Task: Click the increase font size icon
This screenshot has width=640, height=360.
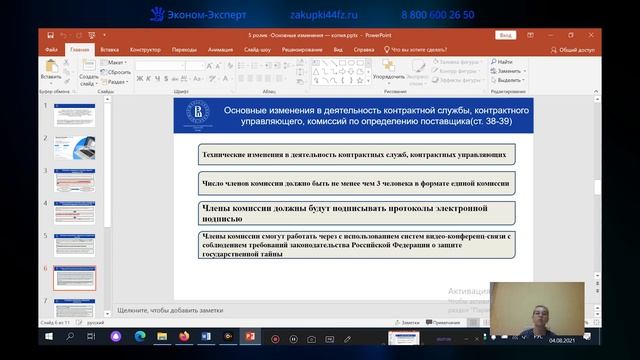Action: click(x=209, y=66)
